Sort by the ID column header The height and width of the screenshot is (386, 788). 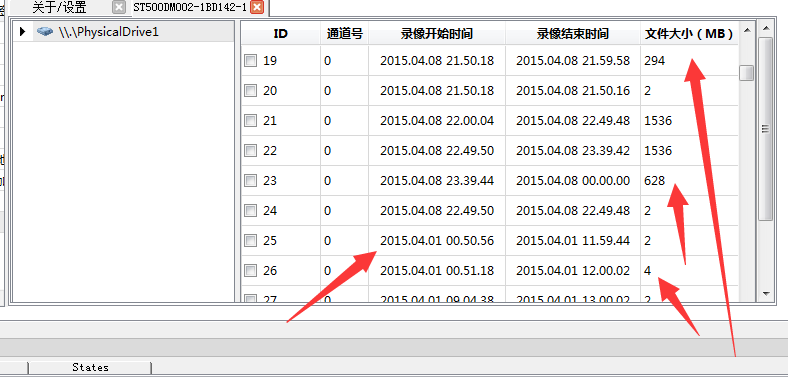(x=280, y=34)
